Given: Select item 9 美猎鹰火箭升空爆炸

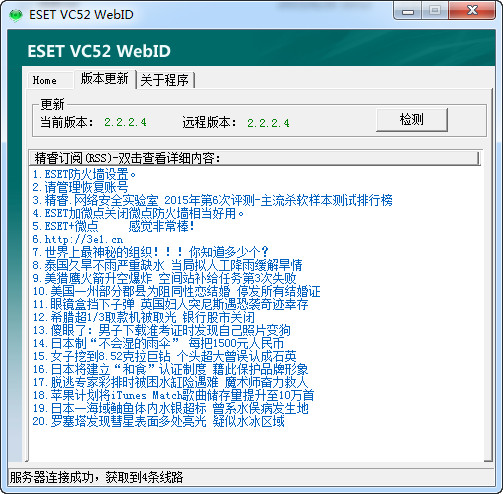Looking at the screenshot, I should coord(164,278).
